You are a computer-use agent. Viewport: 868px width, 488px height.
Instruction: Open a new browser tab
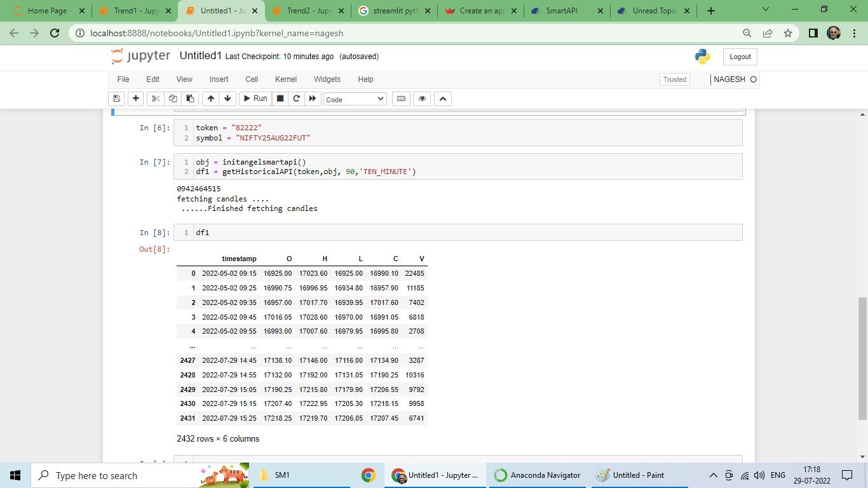point(711,11)
